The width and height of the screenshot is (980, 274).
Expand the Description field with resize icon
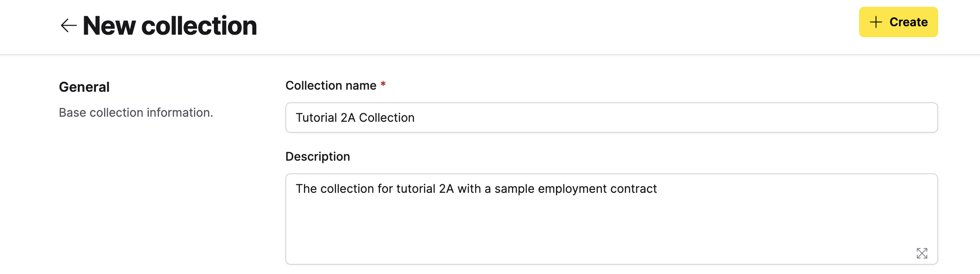(x=922, y=253)
